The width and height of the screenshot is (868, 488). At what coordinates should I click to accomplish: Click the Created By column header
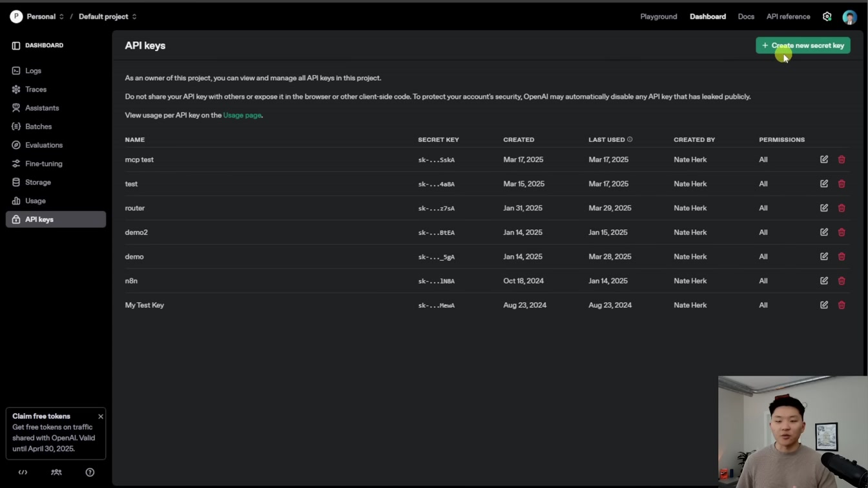click(694, 139)
